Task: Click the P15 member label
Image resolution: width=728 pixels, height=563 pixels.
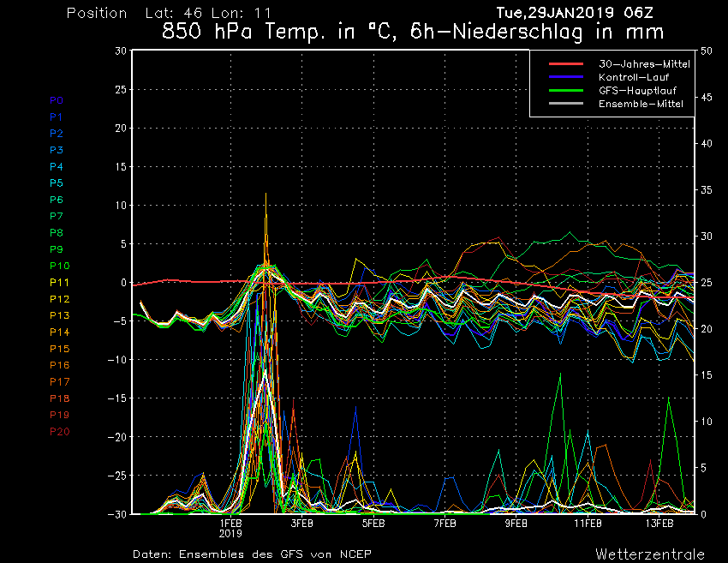Action: (x=59, y=349)
